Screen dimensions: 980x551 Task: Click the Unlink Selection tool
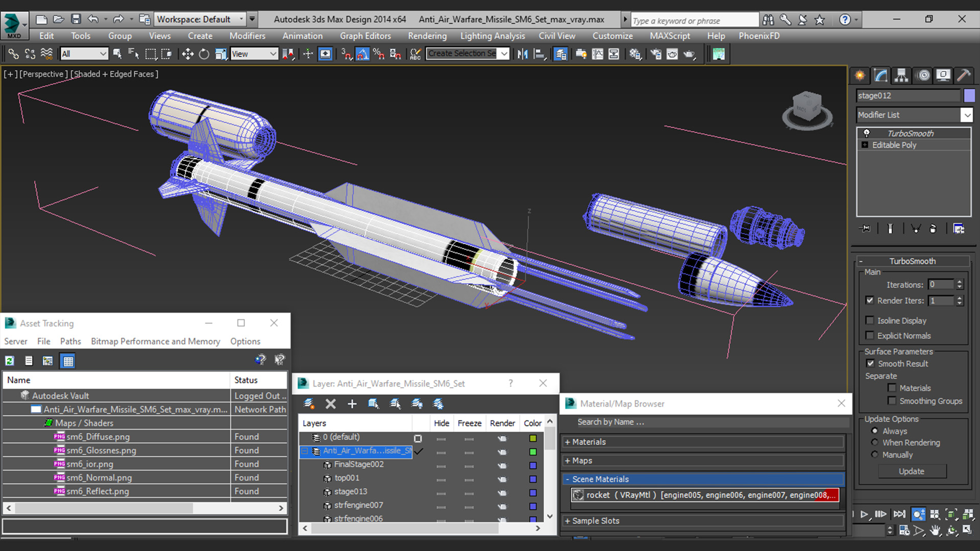click(x=30, y=54)
